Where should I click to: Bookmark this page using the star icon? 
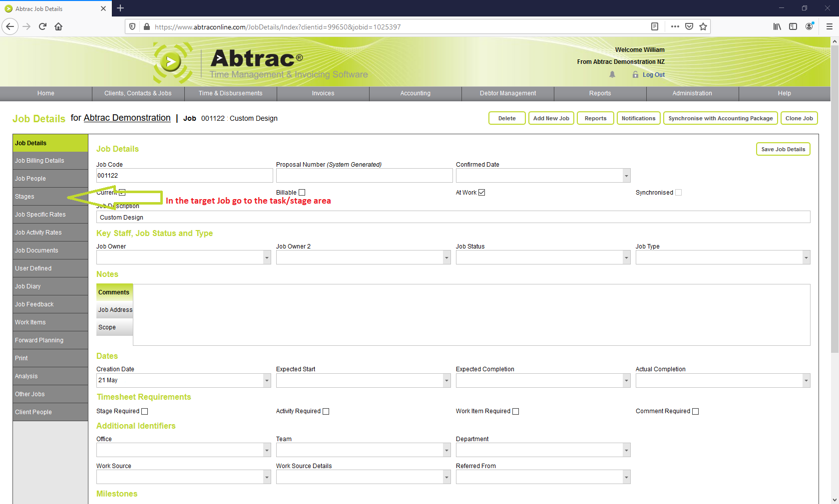[x=704, y=26]
